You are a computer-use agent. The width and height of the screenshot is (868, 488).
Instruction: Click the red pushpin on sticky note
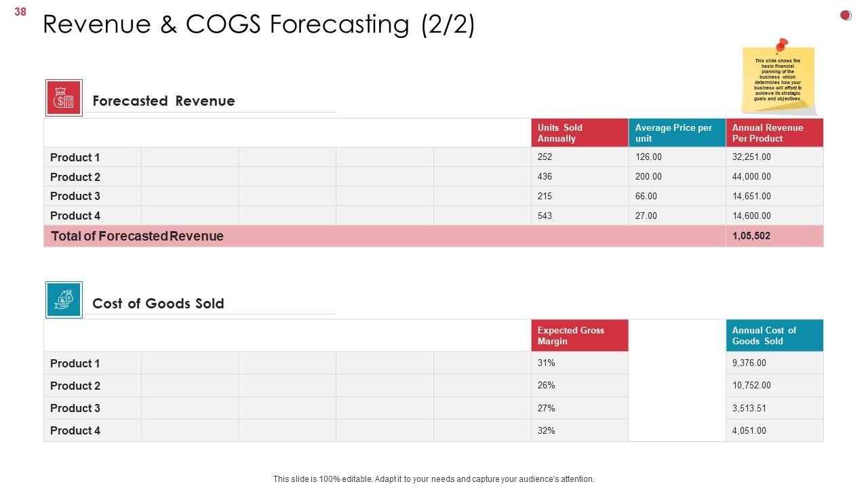[x=781, y=46]
